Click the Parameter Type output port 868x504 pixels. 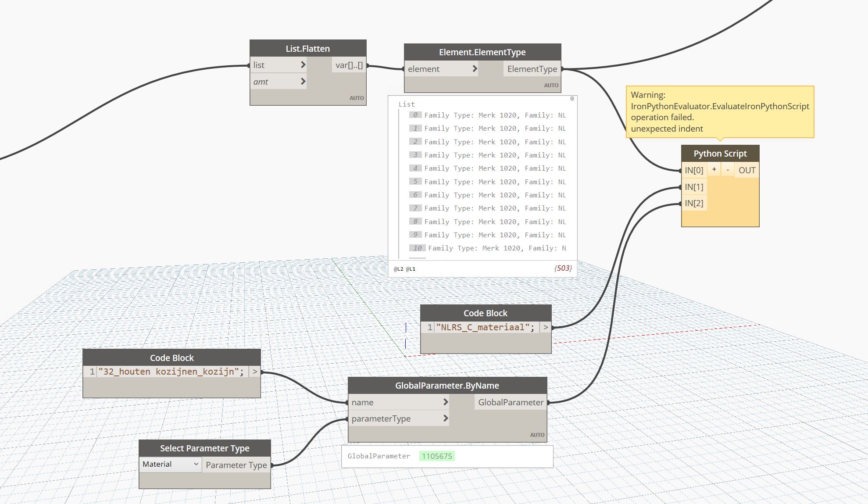tap(236, 465)
